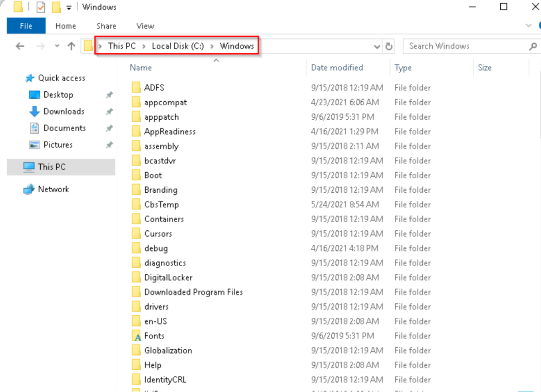Go forward with the right arrow
Viewport: 541px width, 392px height.
[x=41, y=46]
